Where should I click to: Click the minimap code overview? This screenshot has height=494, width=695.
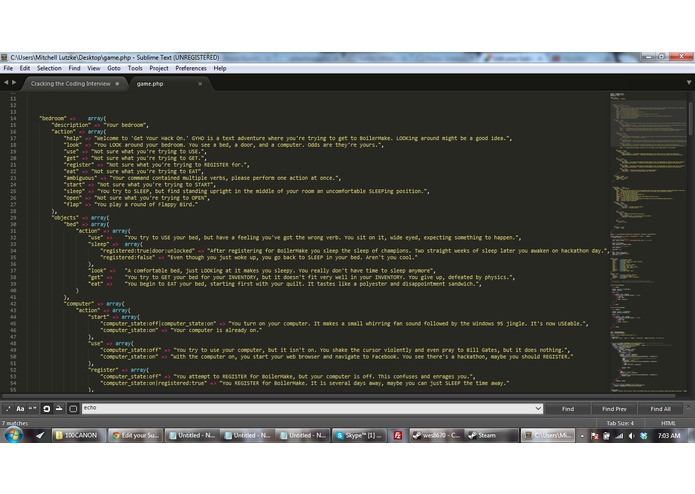pos(648,241)
